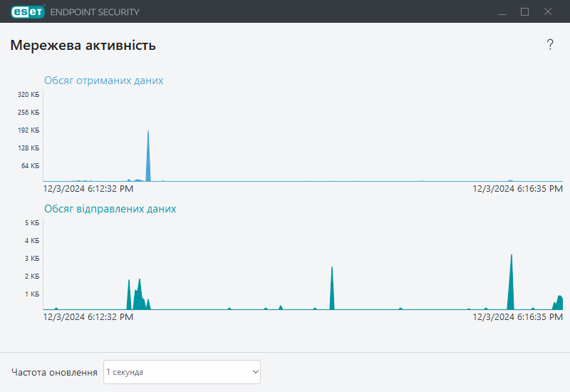Viewport: 570px width, 392px height.
Task: Open the refresh rate dropdown showing 1 секунда
Action: [182, 372]
